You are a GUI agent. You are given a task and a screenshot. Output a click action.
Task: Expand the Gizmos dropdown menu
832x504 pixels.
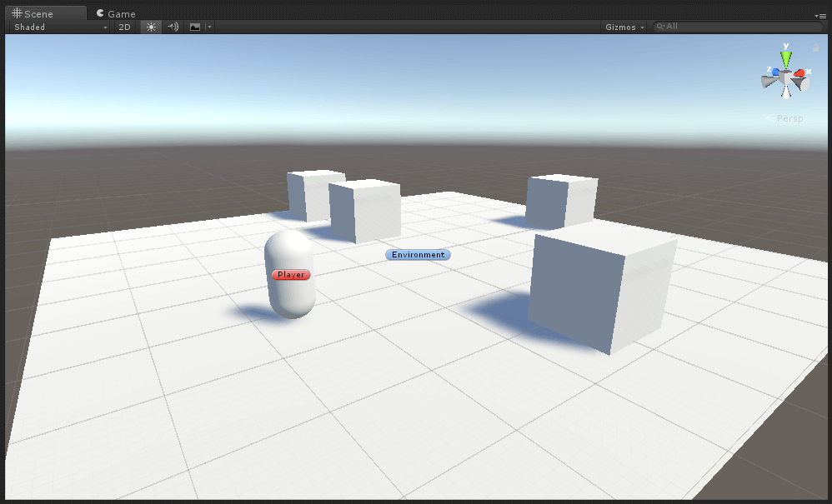tap(625, 27)
